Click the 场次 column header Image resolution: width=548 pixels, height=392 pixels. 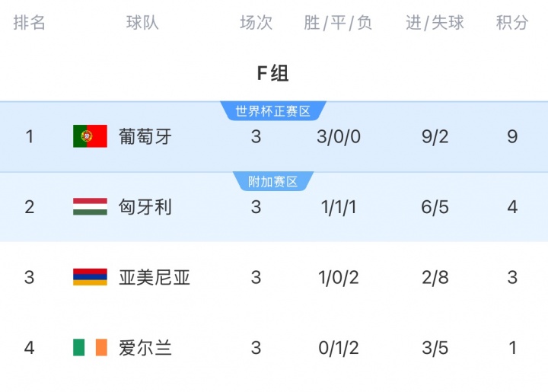256,23
